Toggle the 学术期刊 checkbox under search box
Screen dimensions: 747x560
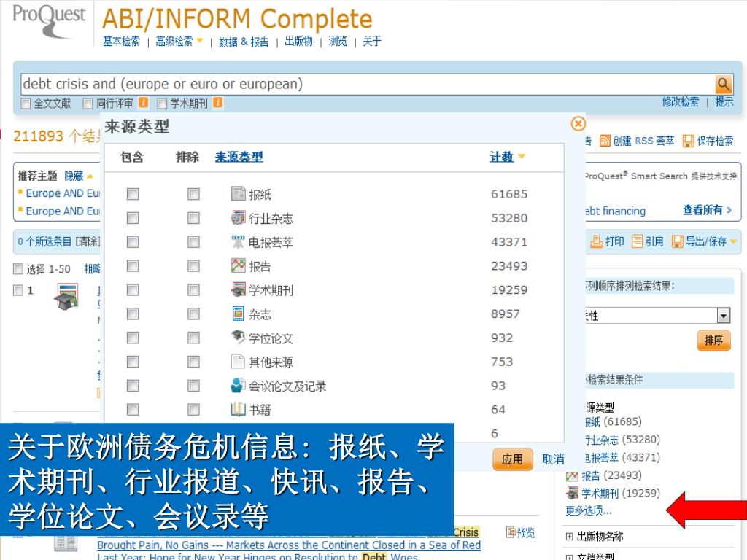[x=163, y=104]
